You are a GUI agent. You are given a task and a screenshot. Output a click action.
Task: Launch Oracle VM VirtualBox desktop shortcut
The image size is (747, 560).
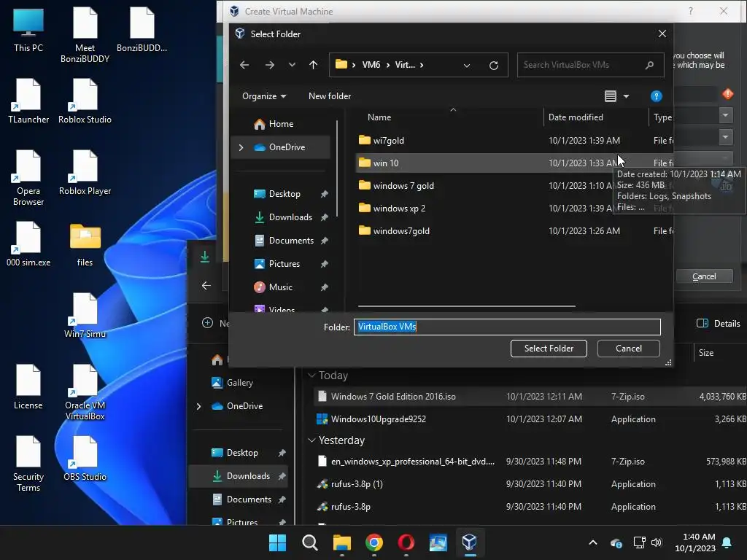click(x=85, y=393)
